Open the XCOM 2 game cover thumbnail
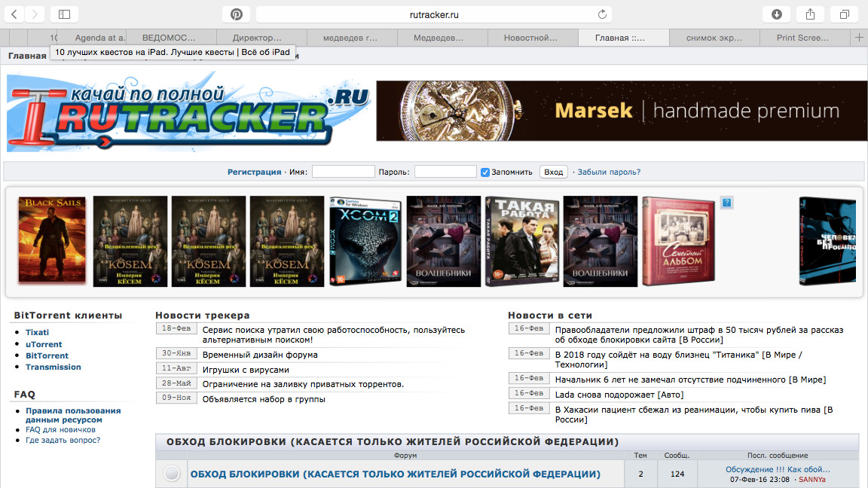The width and height of the screenshot is (868, 488). pos(365,241)
